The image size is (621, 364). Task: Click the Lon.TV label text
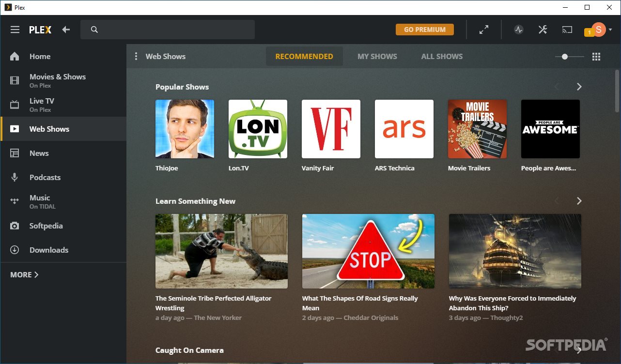(239, 168)
